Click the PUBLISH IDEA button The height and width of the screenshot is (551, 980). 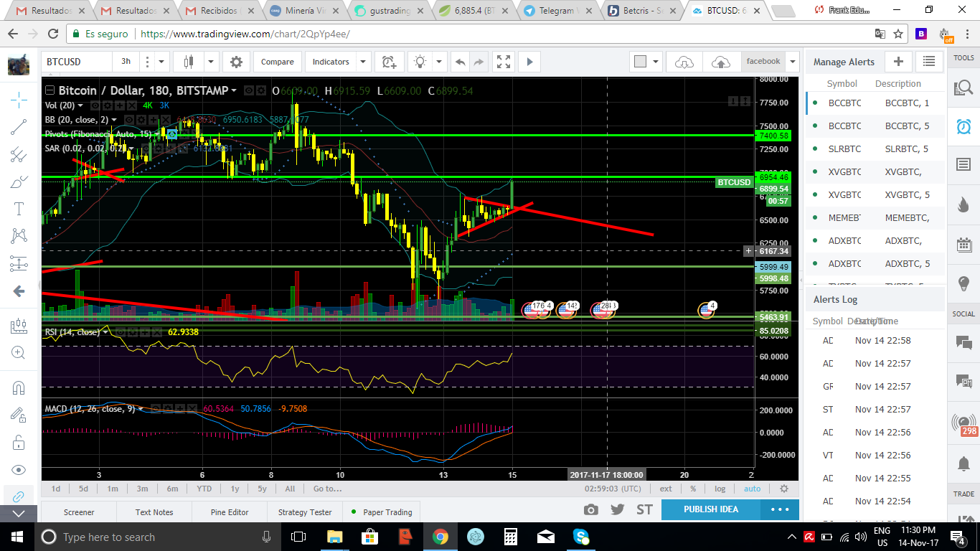[711, 509]
